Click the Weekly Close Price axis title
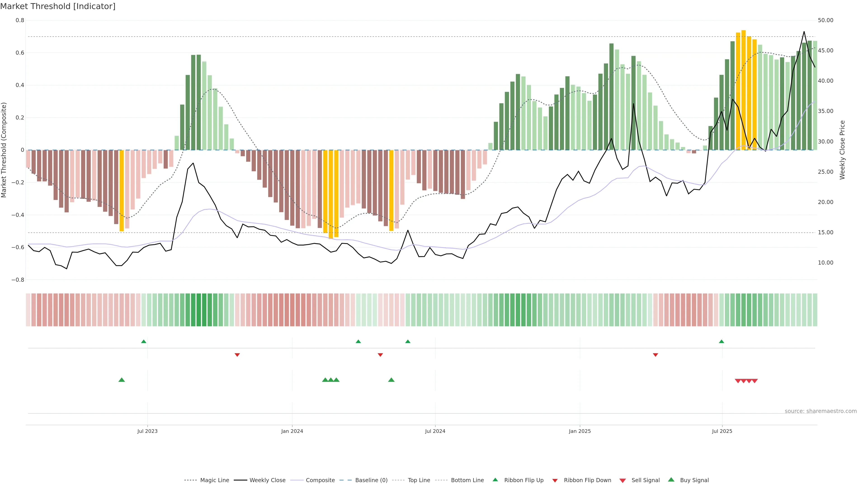 tap(842, 150)
